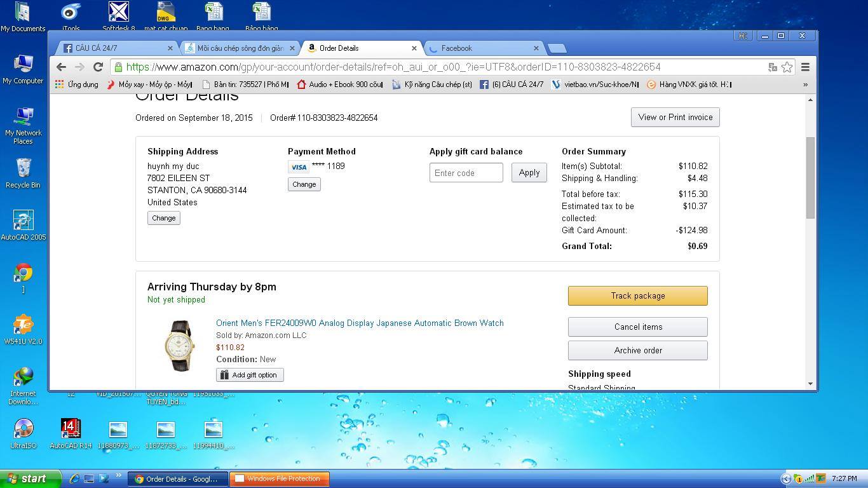Viewport: 868px width, 488px height.
Task: Click the address bar URL
Action: click(x=393, y=67)
